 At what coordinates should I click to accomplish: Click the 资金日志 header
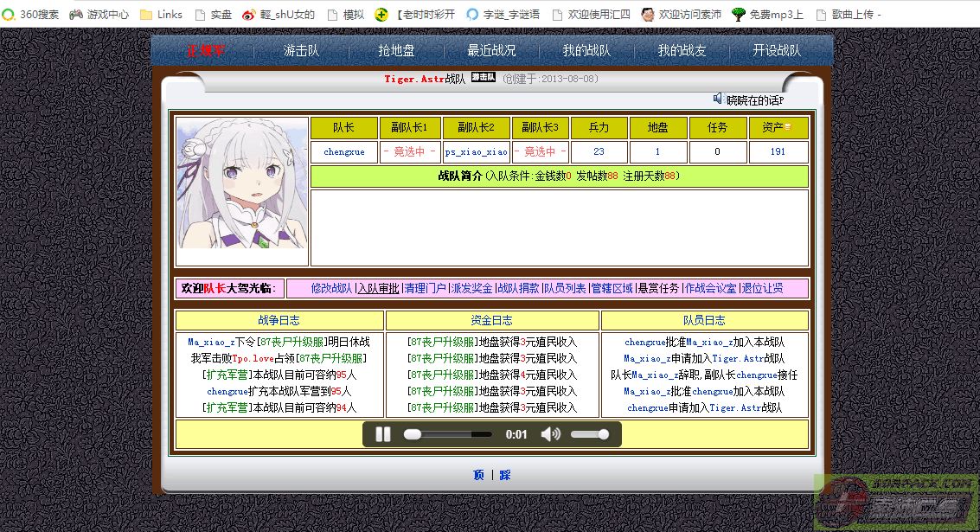[x=491, y=320]
